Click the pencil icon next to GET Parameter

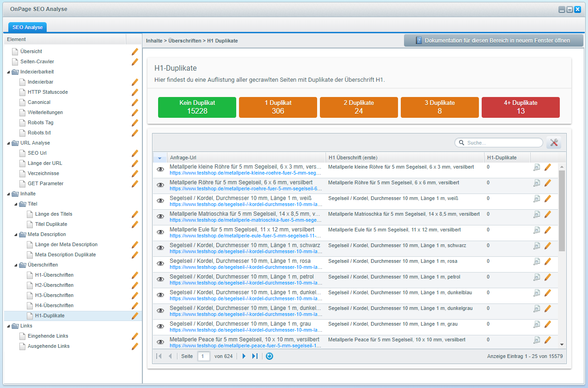click(135, 183)
